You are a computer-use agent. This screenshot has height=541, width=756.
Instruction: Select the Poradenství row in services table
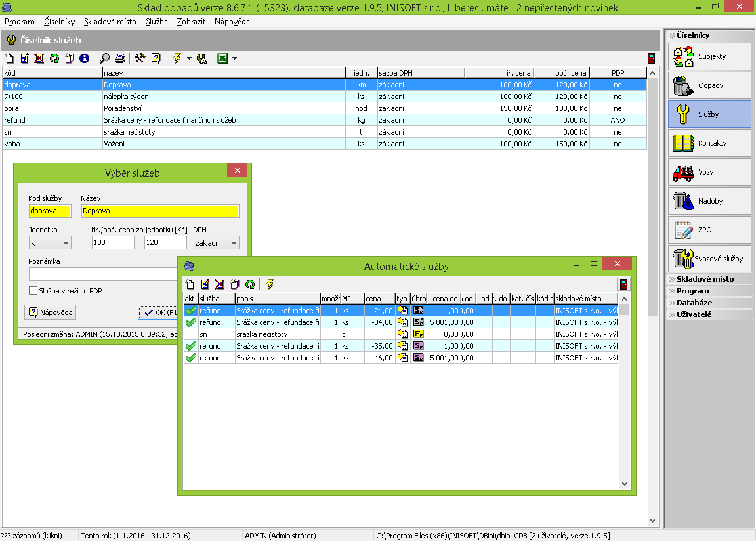point(324,108)
